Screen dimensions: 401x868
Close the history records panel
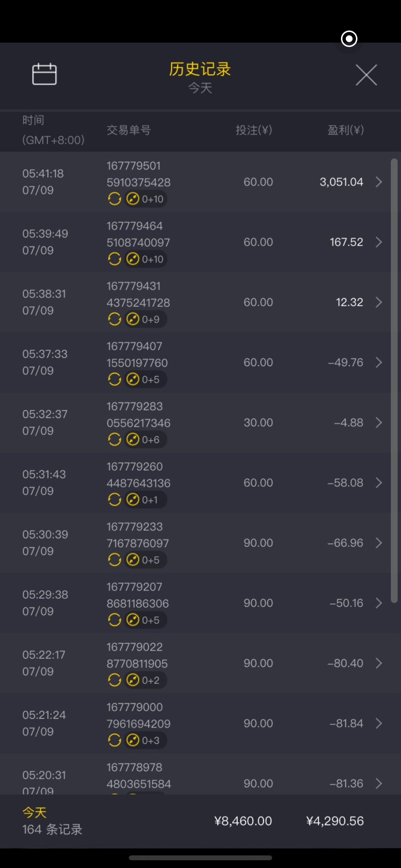point(366,75)
